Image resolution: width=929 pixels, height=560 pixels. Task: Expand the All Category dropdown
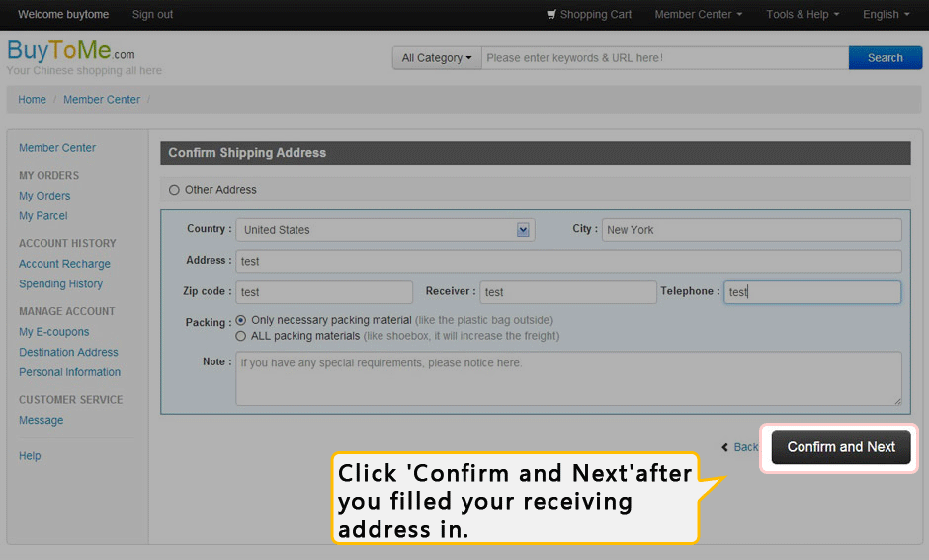point(437,58)
